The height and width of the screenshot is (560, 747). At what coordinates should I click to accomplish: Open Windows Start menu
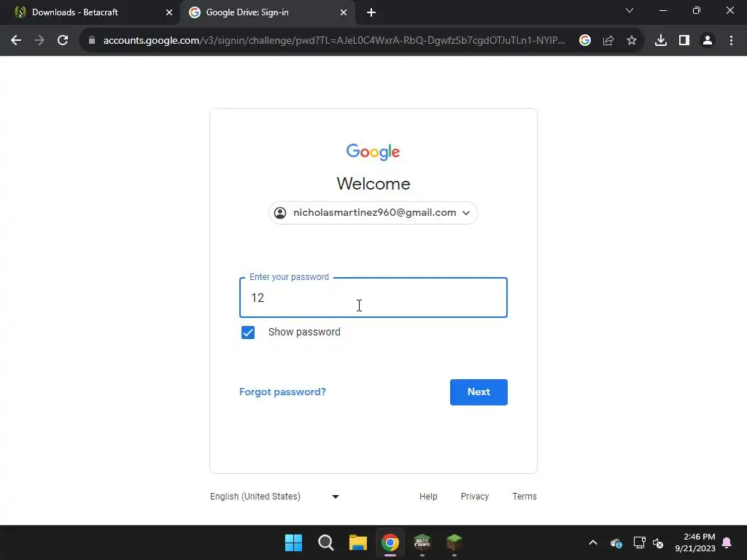click(293, 542)
